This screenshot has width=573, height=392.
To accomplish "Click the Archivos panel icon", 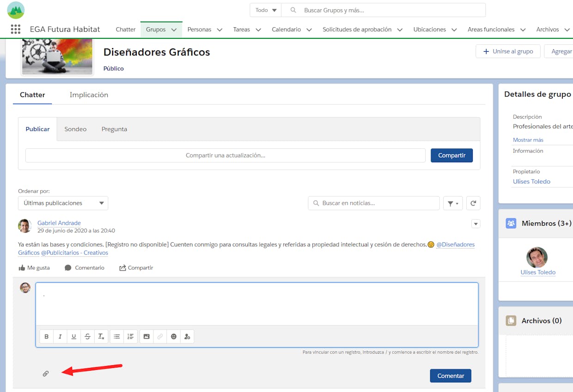I will pyautogui.click(x=511, y=320).
